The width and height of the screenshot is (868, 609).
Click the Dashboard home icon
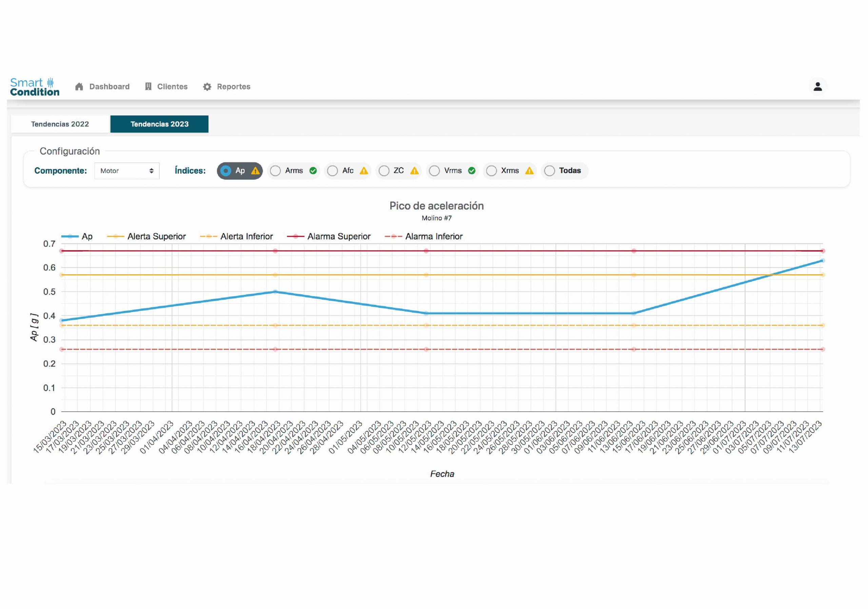(x=79, y=86)
